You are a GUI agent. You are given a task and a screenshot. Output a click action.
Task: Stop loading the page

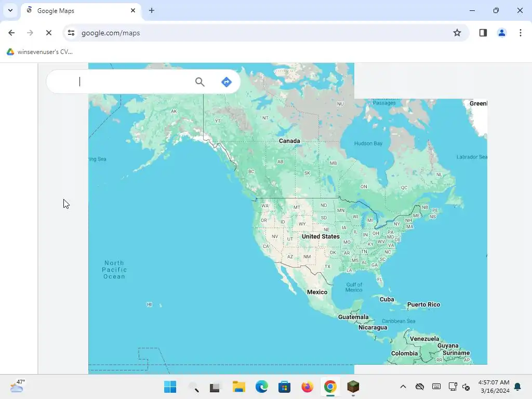click(49, 33)
